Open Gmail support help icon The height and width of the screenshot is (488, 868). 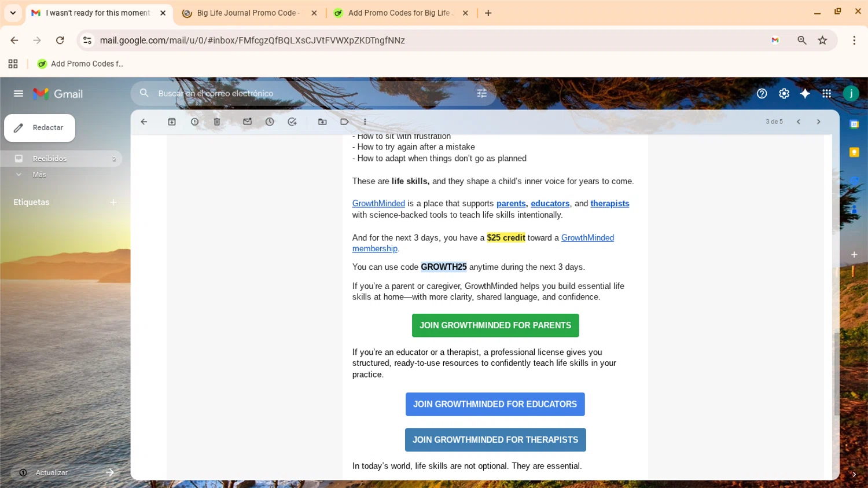point(762,93)
